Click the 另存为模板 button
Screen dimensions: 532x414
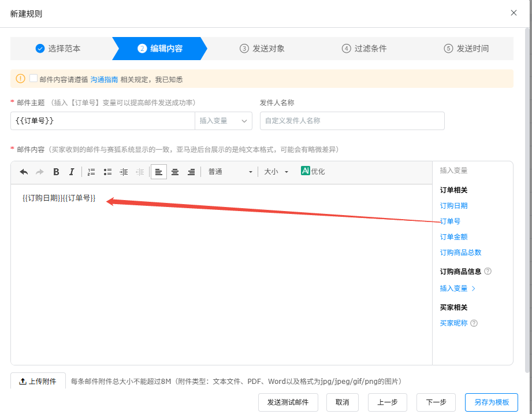click(491, 402)
